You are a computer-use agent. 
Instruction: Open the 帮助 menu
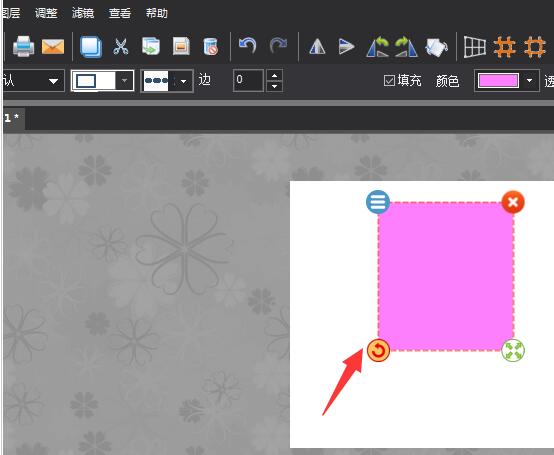click(157, 13)
